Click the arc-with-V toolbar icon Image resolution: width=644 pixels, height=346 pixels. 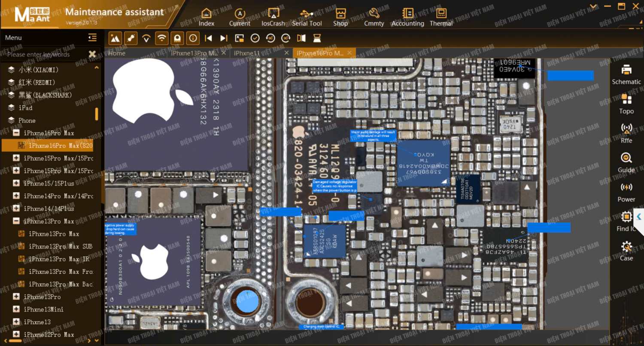point(146,38)
